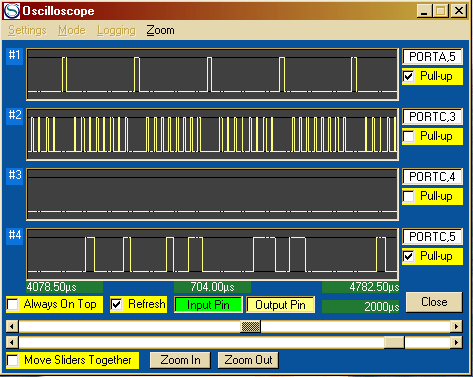Click the Input Pin button
Image resolution: width=473 pixels, height=377 pixels.
[x=208, y=305]
